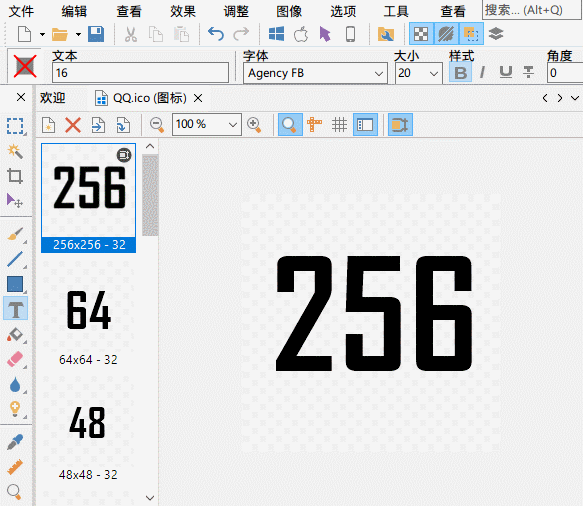Toggle Bold text style
The height and width of the screenshot is (506, 583).
pos(460,72)
